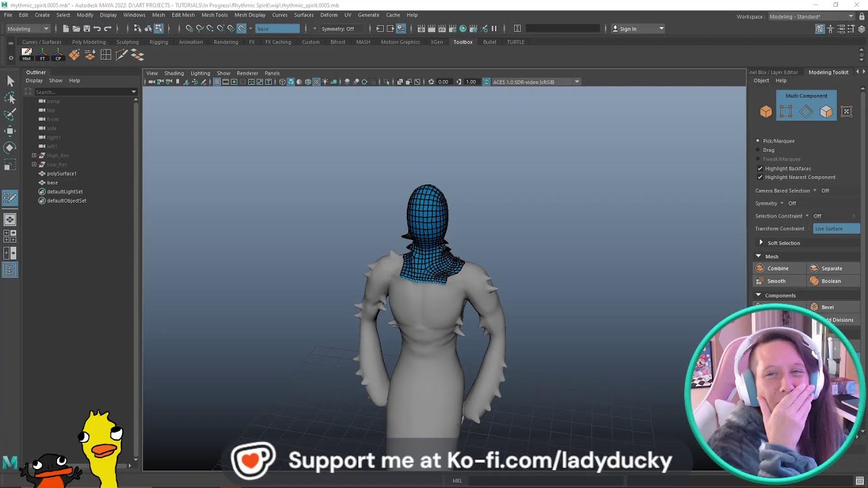Image resolution: width=868 pixels, height=488 pixels.
Task: Click the MEL command line label
Action: click(457, 481)
